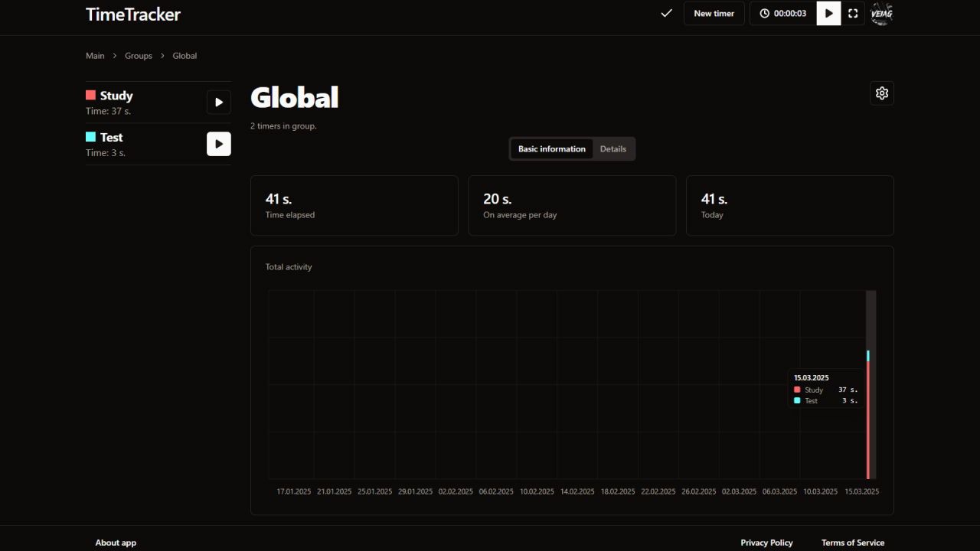Click the New timer button
Viewport: 980px width, 551px height.
coord(714,13)
